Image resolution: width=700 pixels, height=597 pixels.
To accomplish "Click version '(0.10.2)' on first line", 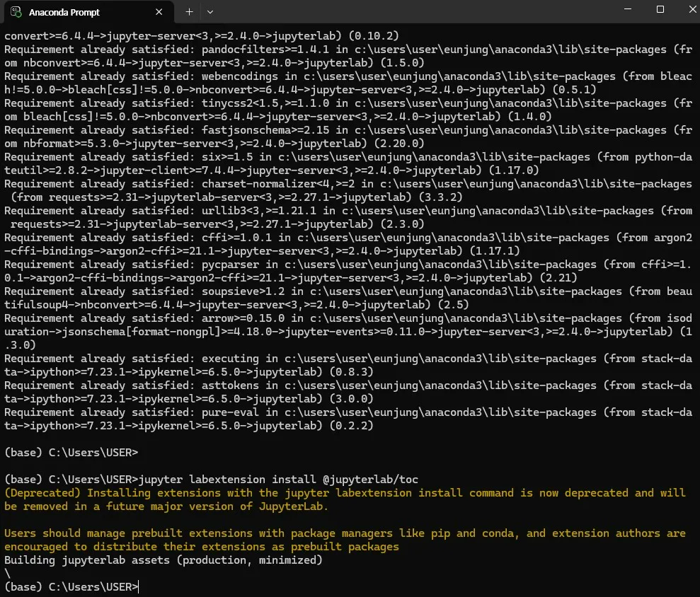I will tap(374, 35).
